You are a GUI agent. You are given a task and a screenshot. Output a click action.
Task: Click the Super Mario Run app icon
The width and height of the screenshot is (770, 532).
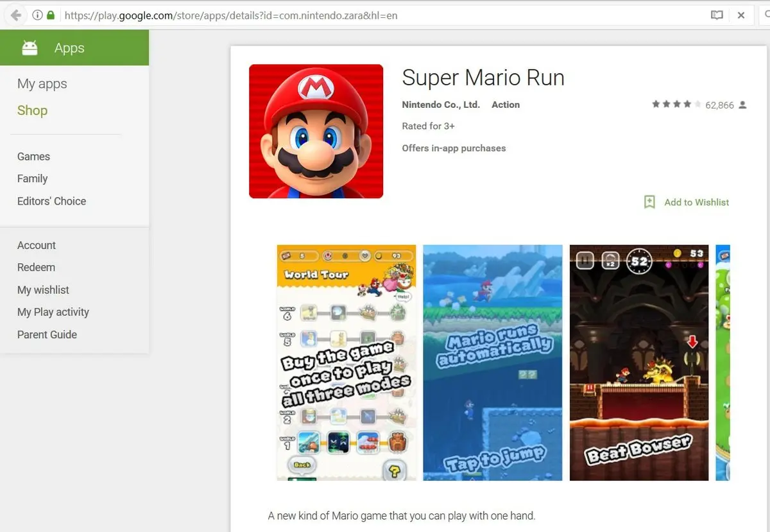point(316,132)
